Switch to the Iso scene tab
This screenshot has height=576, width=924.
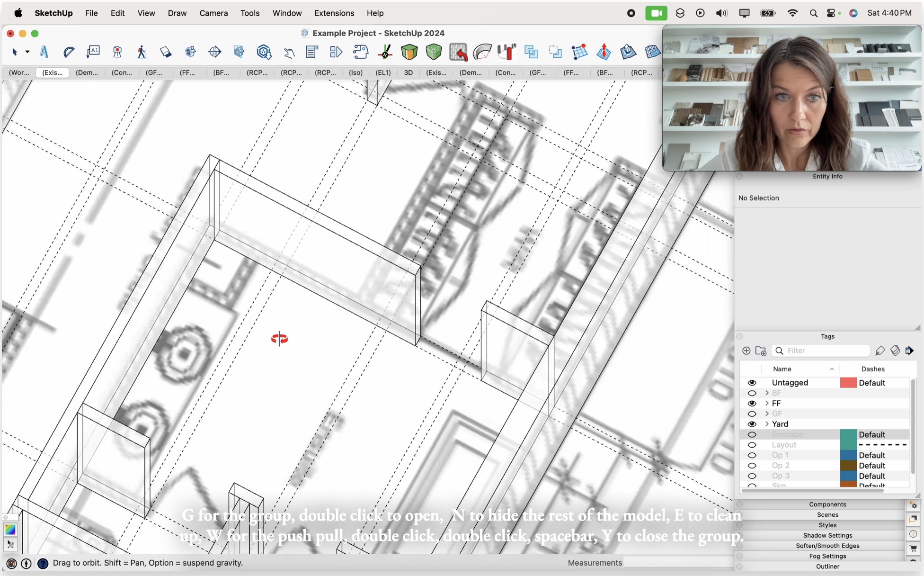click(355, 73)
